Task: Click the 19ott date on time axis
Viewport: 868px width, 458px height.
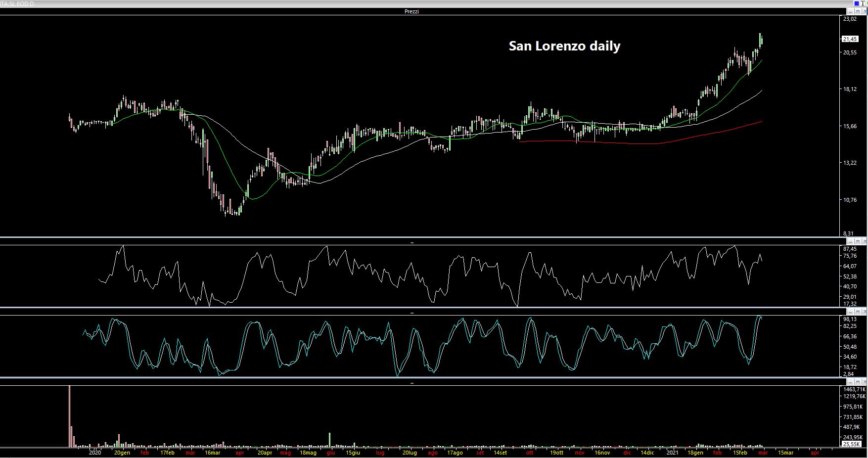Action: click(556, 453)
